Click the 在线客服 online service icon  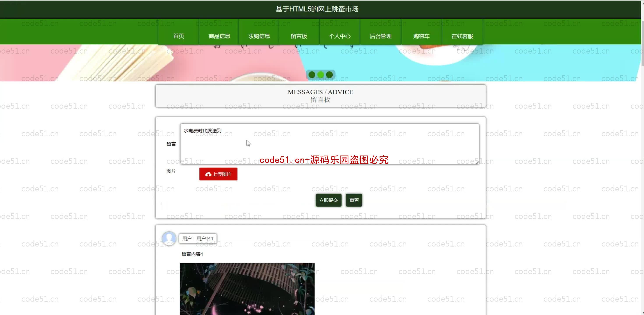(462, 36)
